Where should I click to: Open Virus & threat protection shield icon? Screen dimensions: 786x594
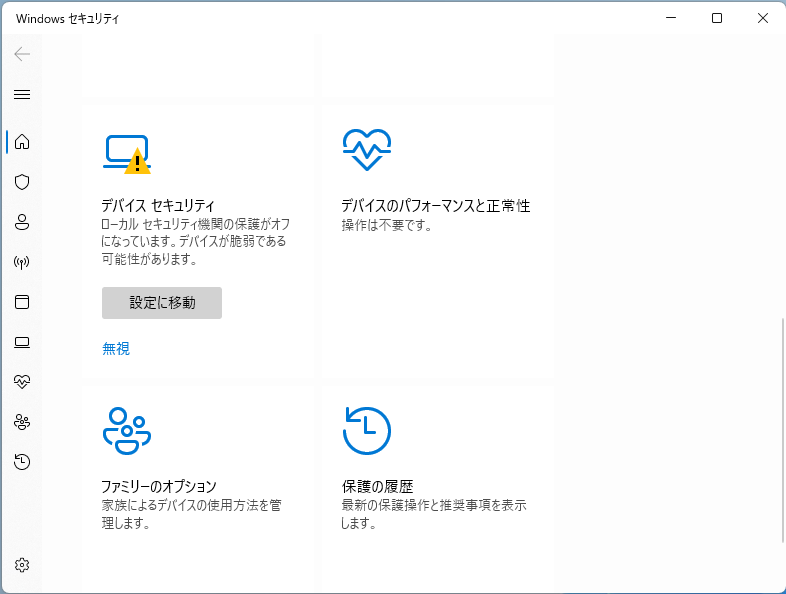[22, 182]
